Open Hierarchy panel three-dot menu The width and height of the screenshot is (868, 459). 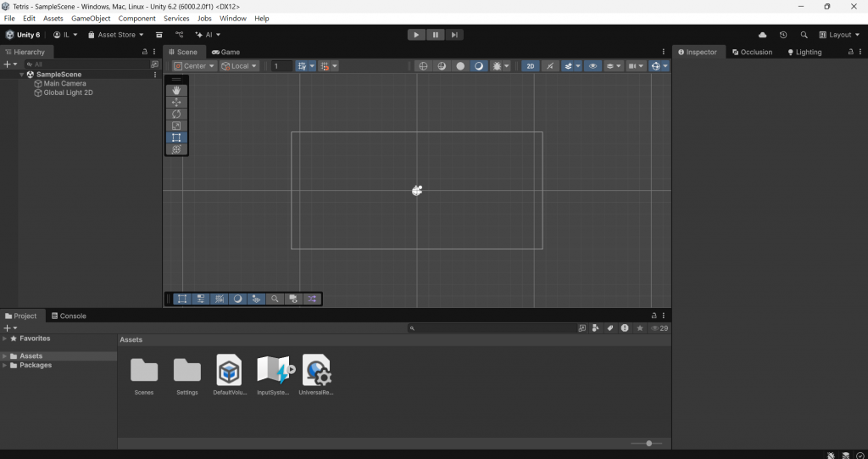pos(154,52)
